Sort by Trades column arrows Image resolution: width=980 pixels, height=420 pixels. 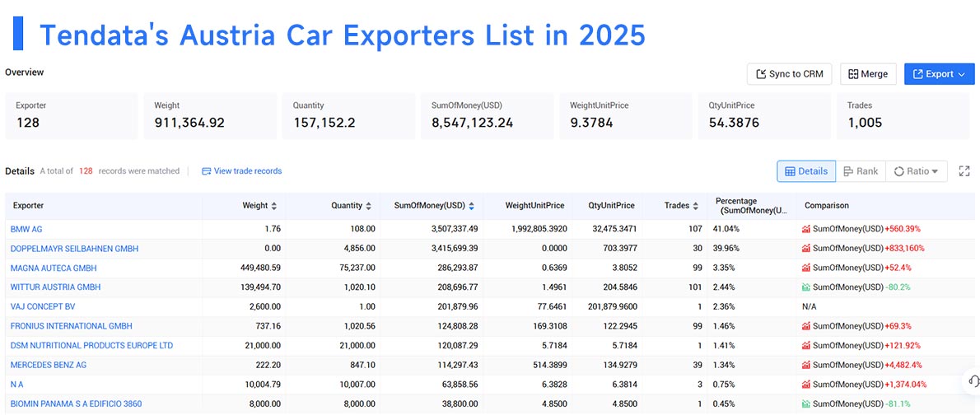point(695,206)
